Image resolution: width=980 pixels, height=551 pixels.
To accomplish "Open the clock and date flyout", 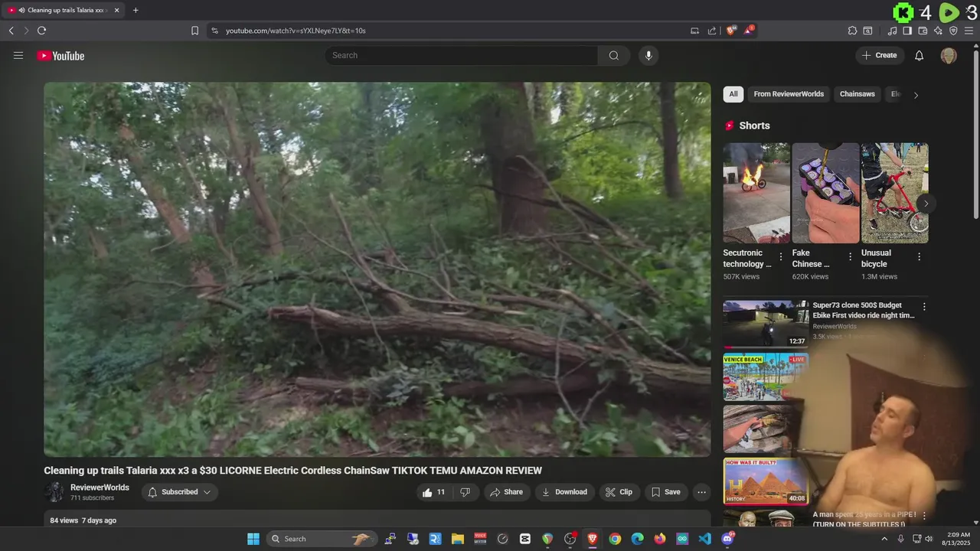I will tap(958, 539).
